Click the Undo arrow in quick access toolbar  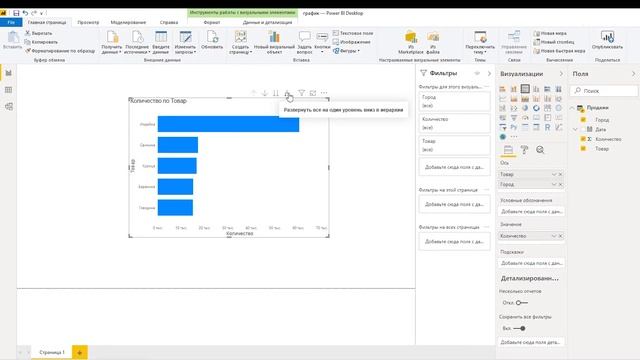(x=25, y=13)
